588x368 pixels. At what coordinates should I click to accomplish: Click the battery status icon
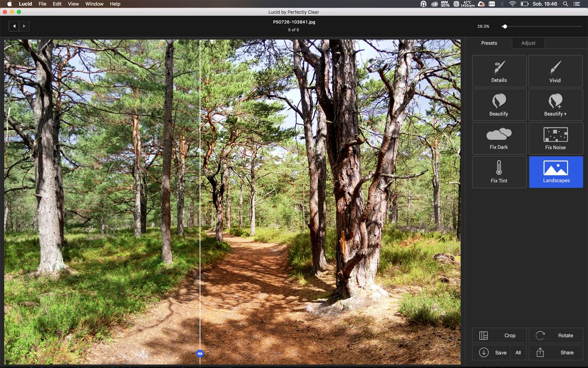(x=525, y=4)
